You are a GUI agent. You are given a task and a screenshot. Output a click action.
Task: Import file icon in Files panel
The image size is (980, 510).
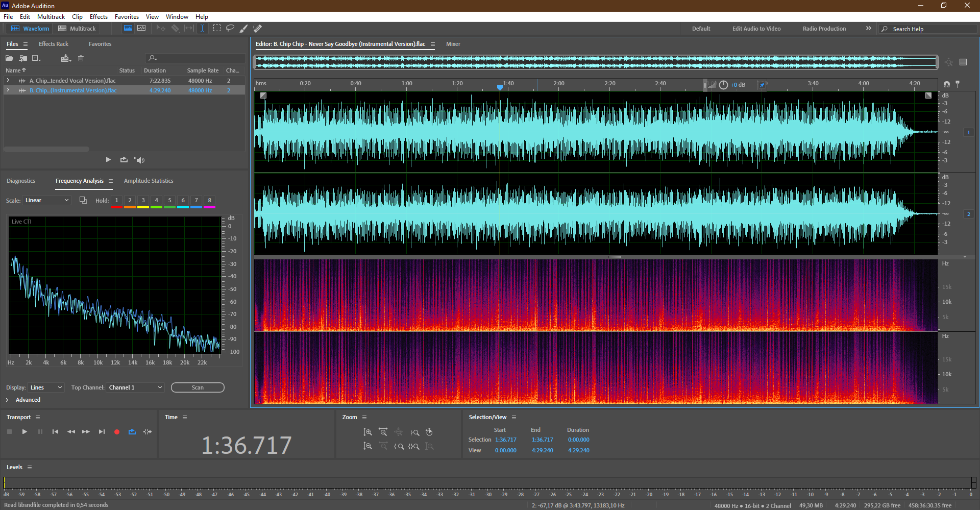coord(23,58)
